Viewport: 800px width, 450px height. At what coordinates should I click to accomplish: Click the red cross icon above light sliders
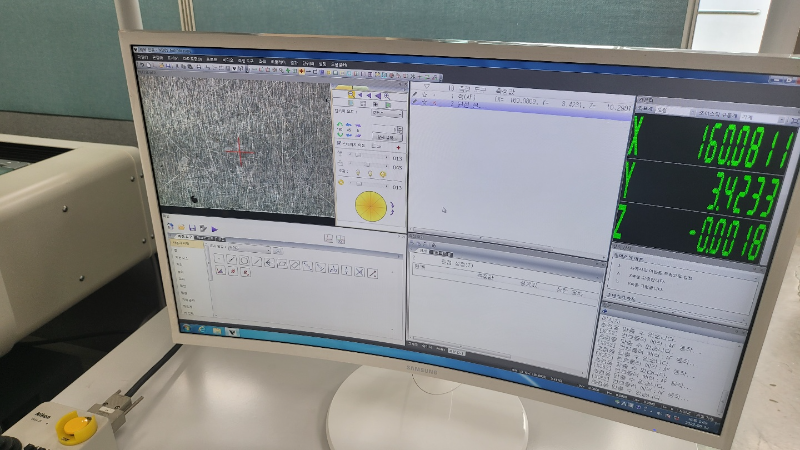pos(398,147)
